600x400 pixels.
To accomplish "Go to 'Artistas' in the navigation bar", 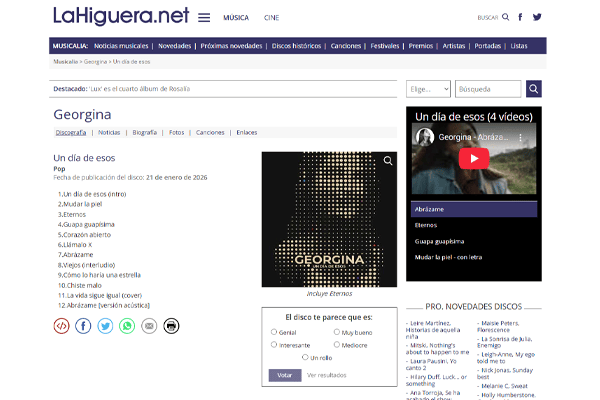I will click(454, 46).
